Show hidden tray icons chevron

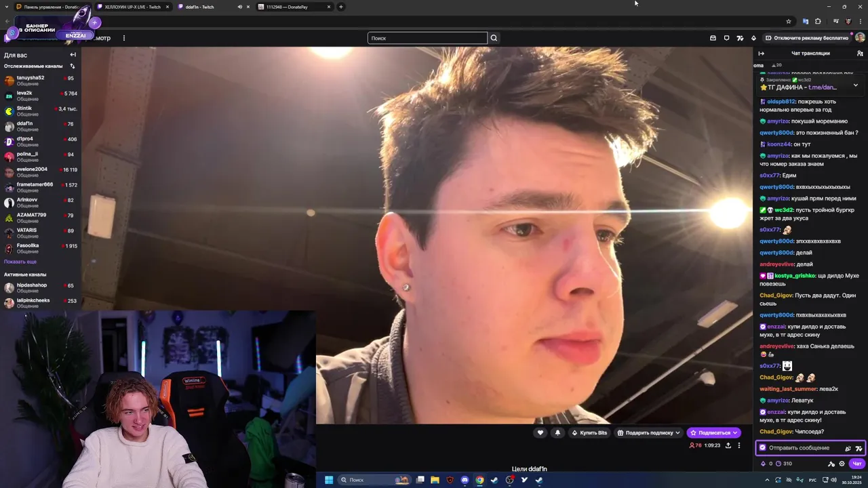pyautogui.click(x=768, y=480)
